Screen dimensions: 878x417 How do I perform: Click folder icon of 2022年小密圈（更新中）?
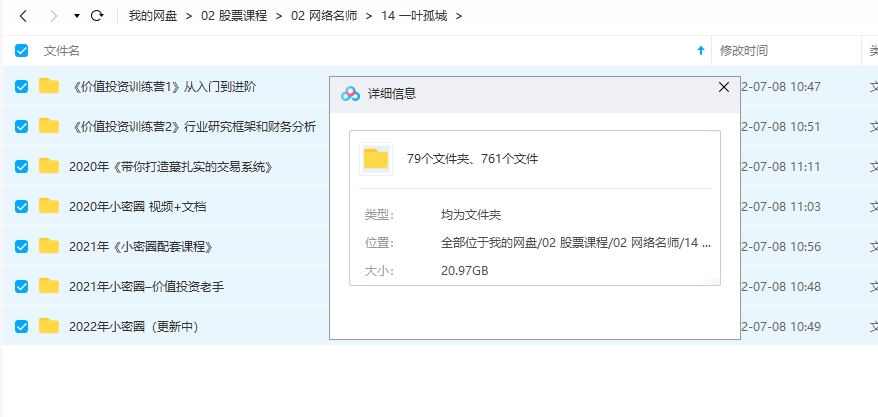[x=49, y=326]
